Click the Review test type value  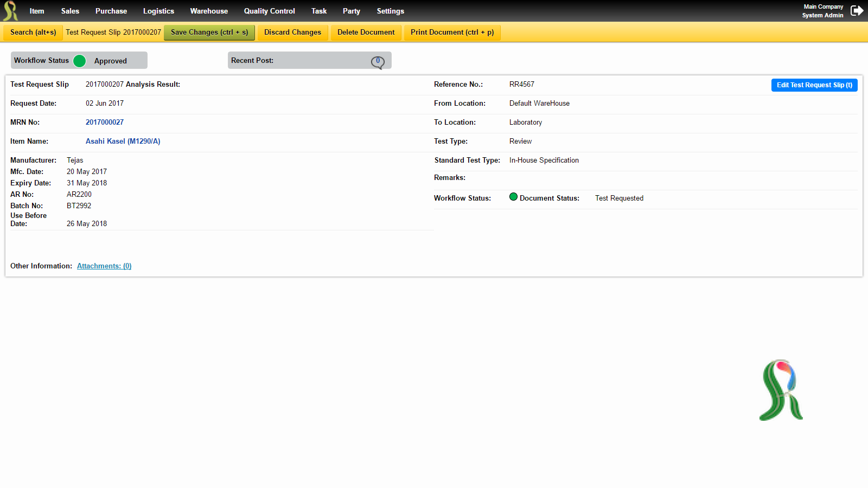[521, 142]
